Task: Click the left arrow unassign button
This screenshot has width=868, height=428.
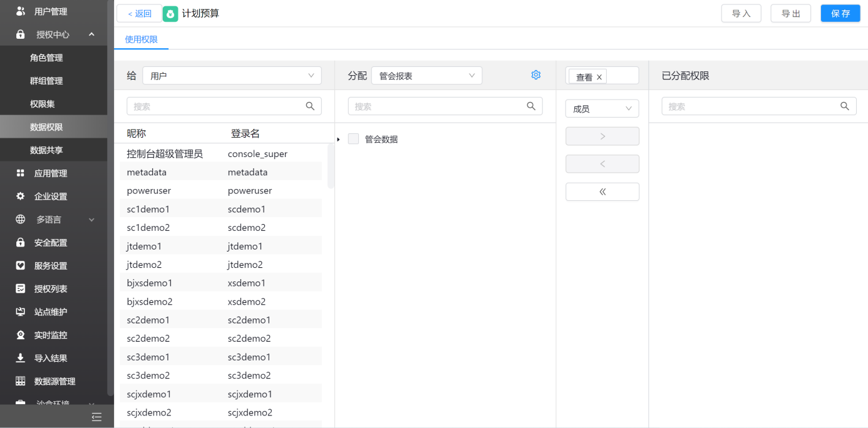Action: coord(602,164)
